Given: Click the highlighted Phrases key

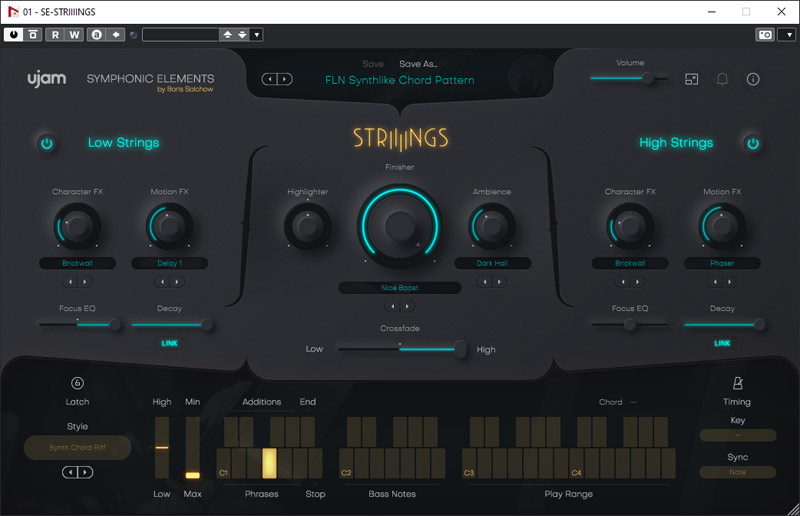Looking at the screenshot, I should pos(268,463).
